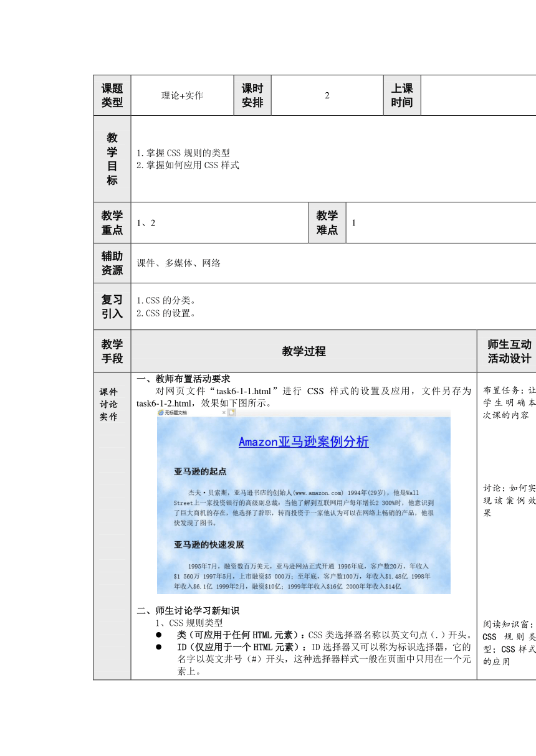Image resolution: width=536 pixels, height=756 pixels.
Task: Click the '复习引入' label cell
Action: (x=112, y=306)
